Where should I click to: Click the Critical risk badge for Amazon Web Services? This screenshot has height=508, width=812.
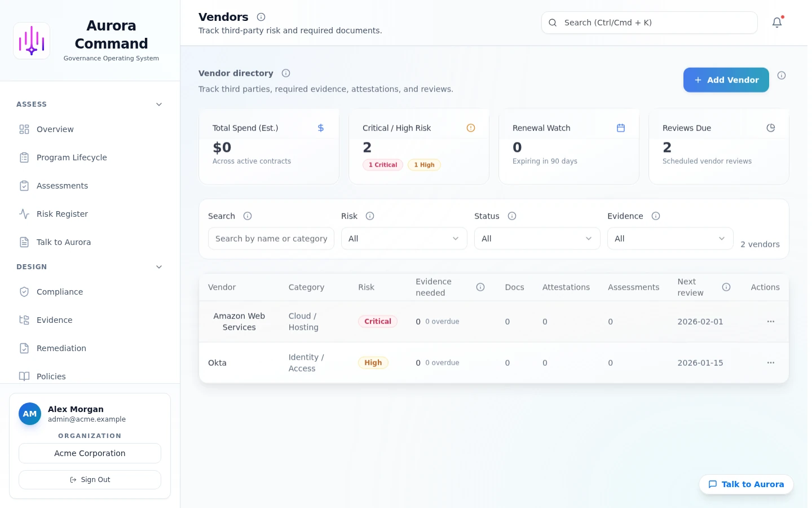coord(378,321)
